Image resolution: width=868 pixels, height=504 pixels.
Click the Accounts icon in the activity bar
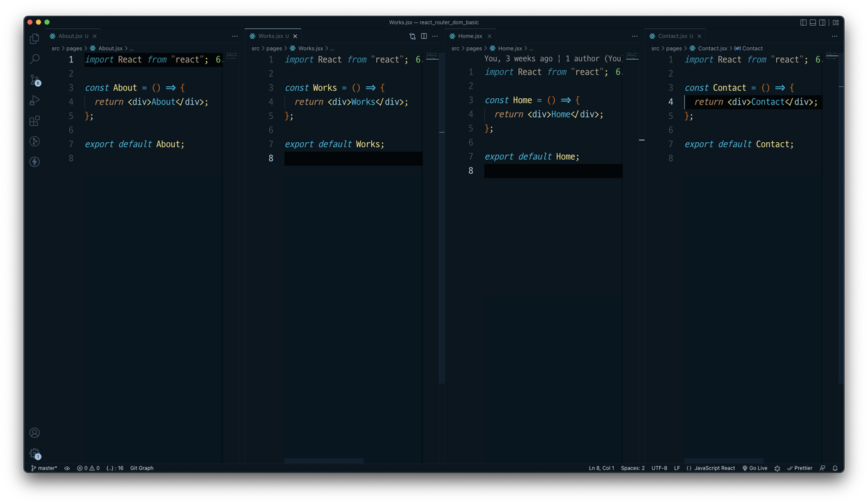35,432
